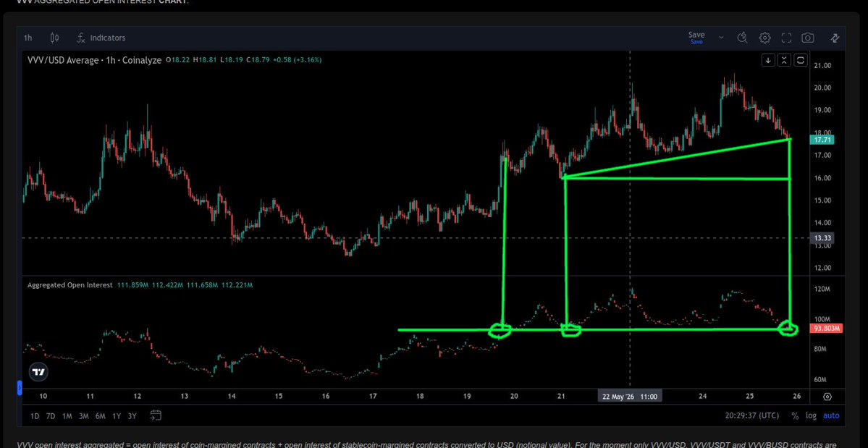This screenshot has width=868, height=448.
Task: Toggle percent scale mode
Action: [x=795, y=416]
